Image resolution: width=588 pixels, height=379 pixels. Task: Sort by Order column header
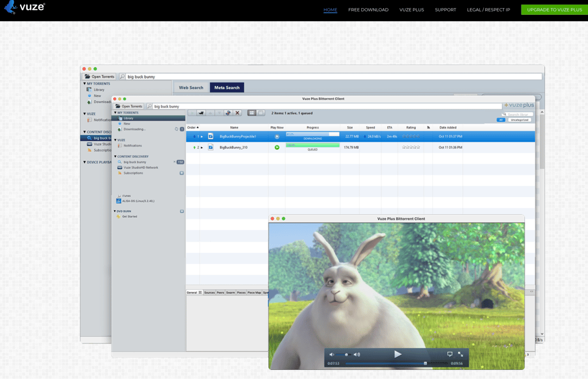(193, 127)
